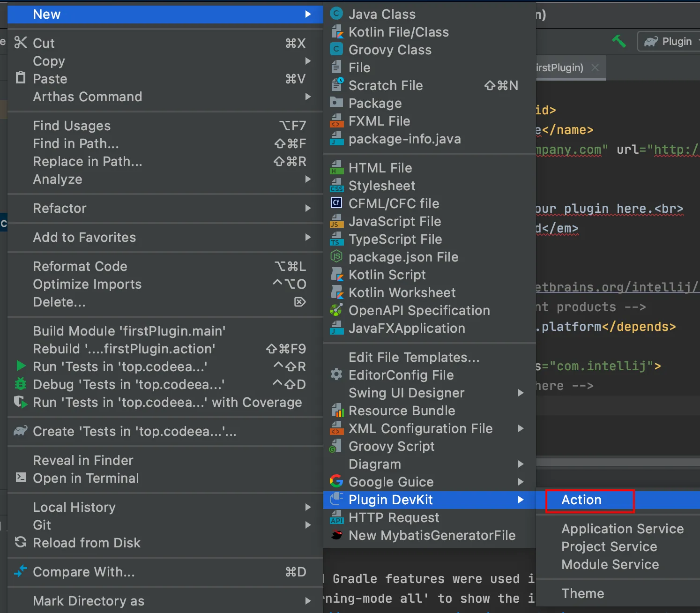Expand the Refactor submenu arrow
The width and height of the screenshot is (700, 613).
pos(308,208)
